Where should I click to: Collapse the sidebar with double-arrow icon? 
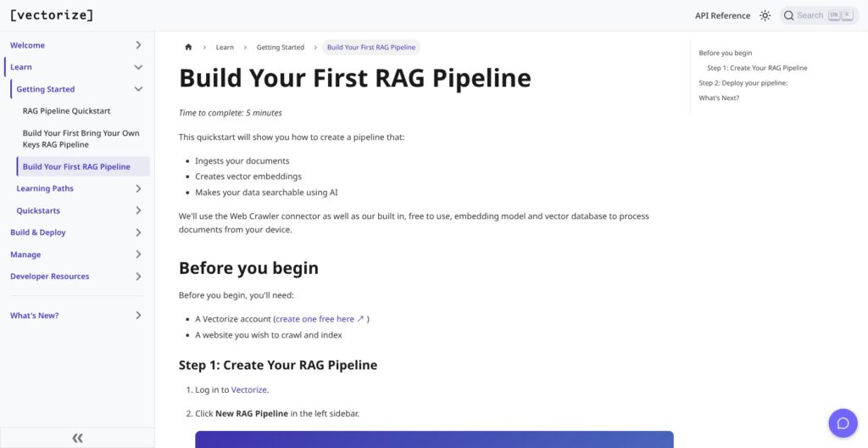(77, 438)
